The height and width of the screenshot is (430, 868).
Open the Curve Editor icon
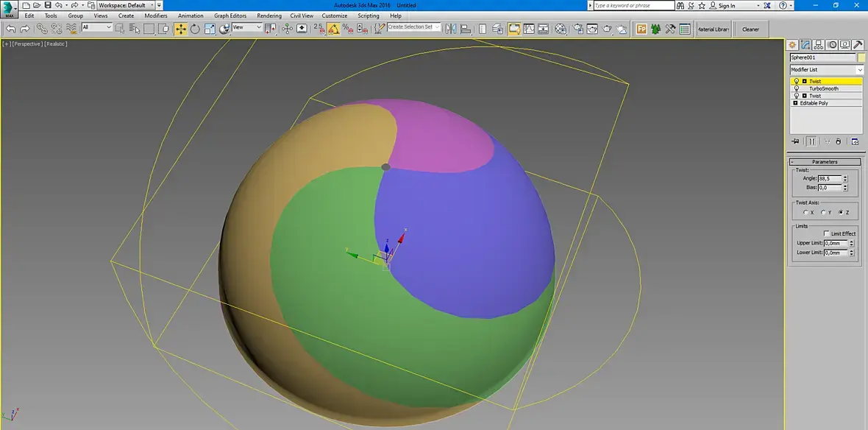[529, 29]
